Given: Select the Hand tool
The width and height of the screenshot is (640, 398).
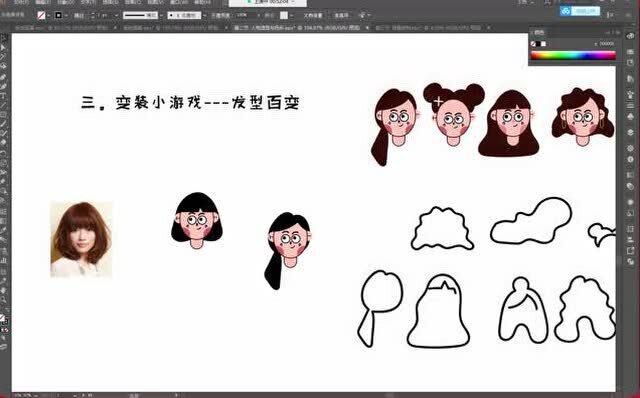Looking at the screenshot, I should pyautogui.click(x=4, y=290).
